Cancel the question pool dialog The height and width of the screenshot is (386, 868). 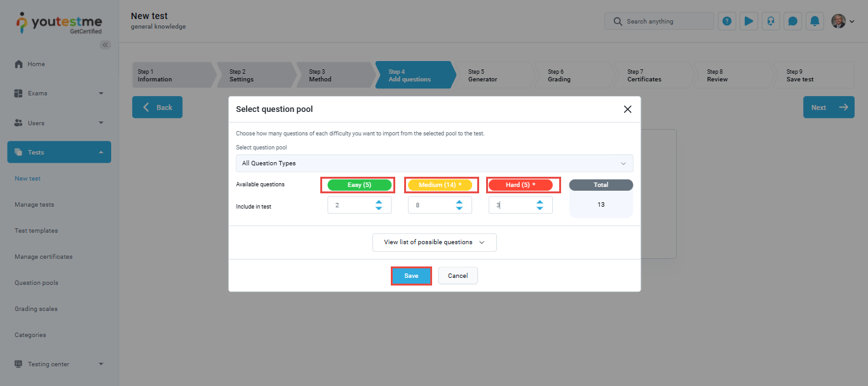tap(458, 276)
